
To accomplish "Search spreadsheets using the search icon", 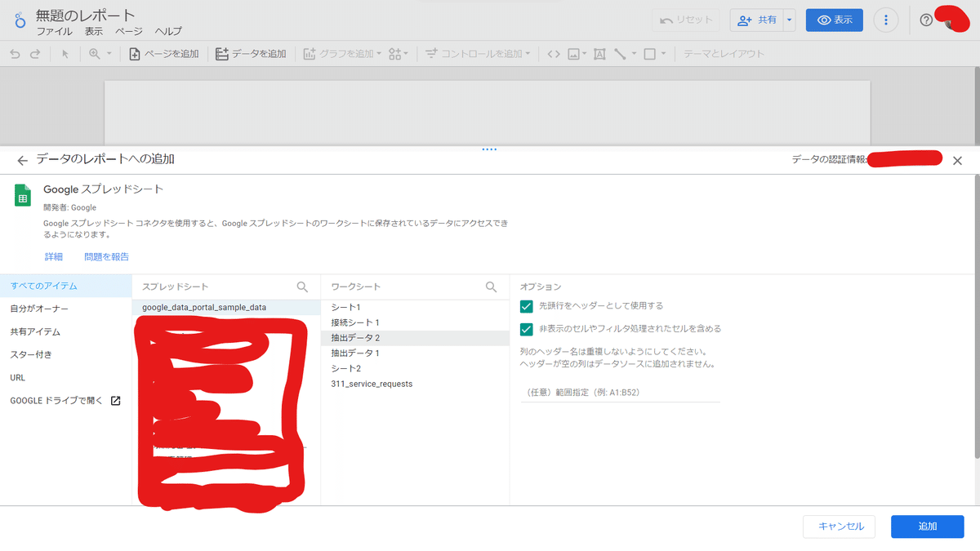I will [302, 287].
